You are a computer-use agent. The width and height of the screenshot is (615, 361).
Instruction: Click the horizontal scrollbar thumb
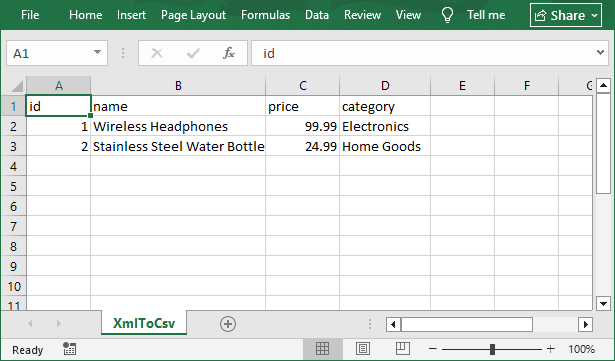(467, 325)
